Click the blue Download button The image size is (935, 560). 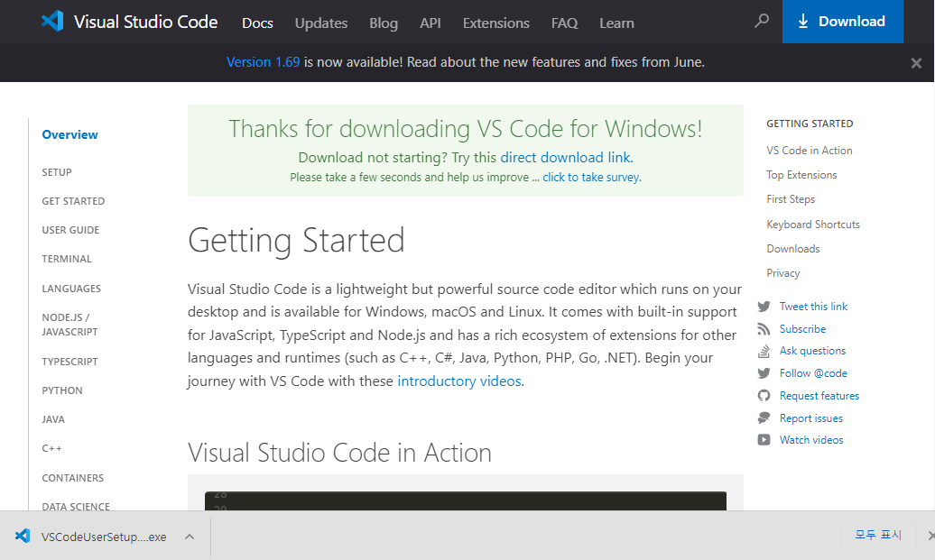843,22
